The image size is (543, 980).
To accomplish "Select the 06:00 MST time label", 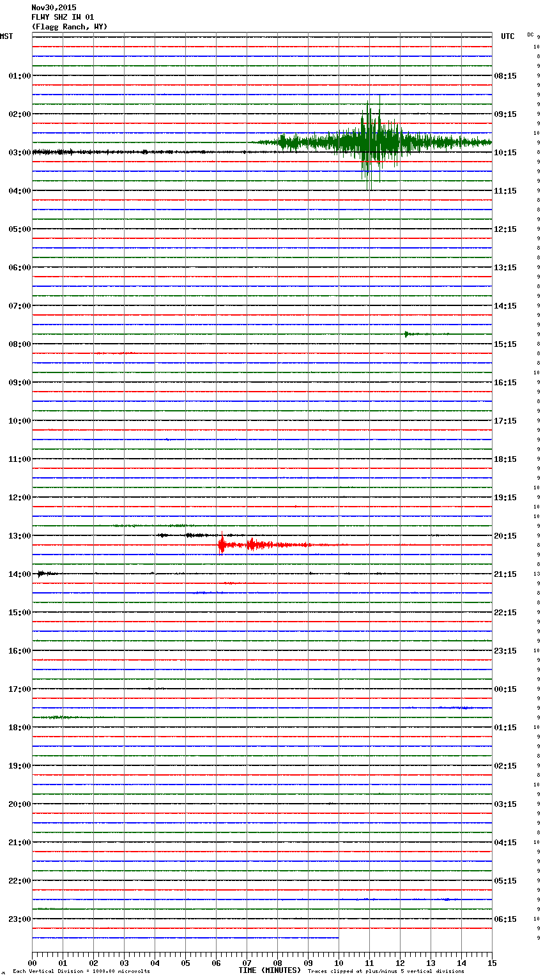I will pos(20,268).
